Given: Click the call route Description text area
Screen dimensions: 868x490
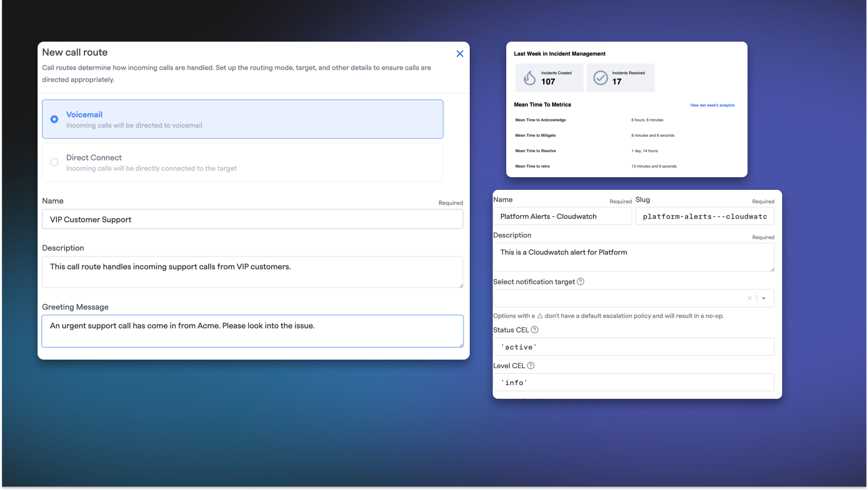Looking at the screenshot, I should click(x=252, y=272).
